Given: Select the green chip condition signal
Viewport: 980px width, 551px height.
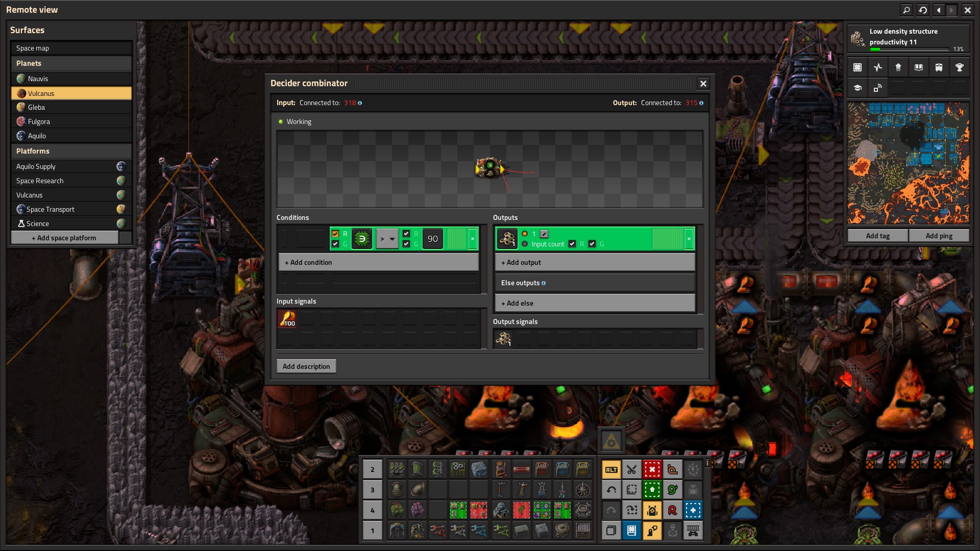Looking at the screenshot, I should tap(362, 239).
